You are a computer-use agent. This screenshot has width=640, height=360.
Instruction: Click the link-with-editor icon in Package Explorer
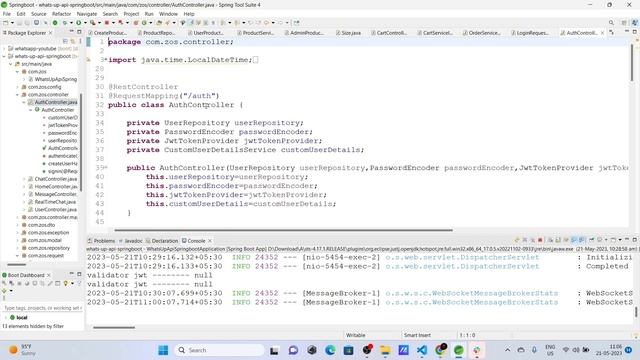(x=73, y=41)
